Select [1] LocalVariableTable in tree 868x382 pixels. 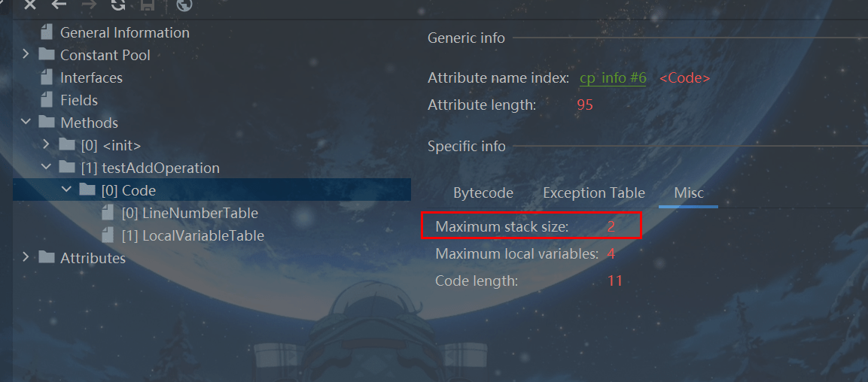193,236
